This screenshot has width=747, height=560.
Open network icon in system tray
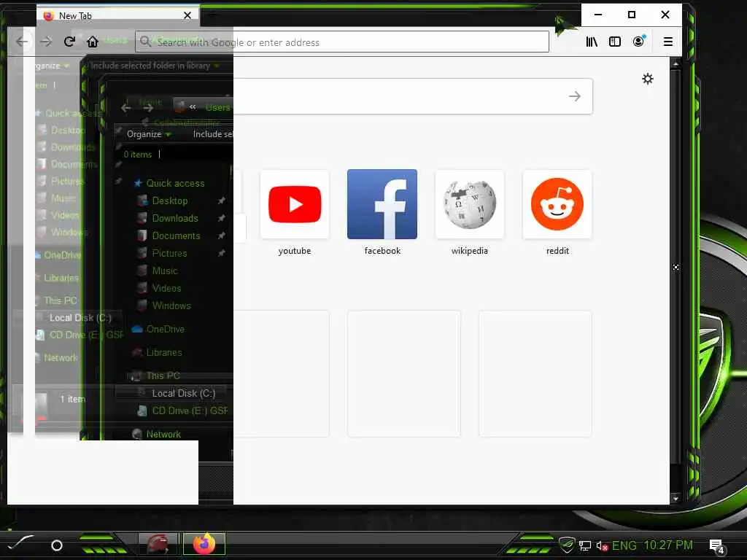tap(585, 546)
